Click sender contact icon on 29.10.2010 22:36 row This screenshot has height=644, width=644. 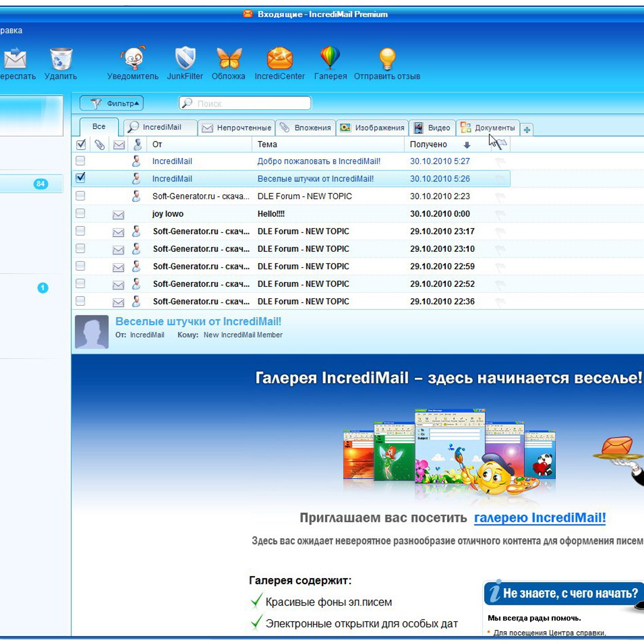[136, 301]
